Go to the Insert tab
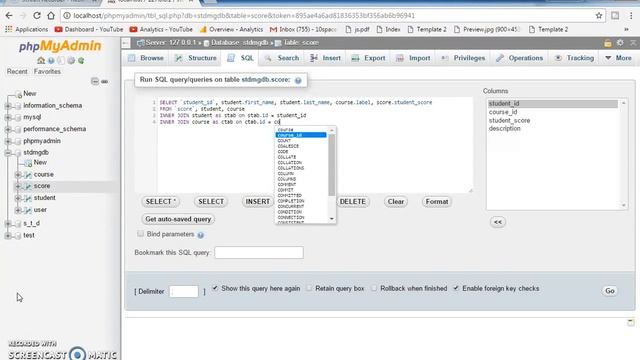640x360 pixels. click(x=325, y=58)
